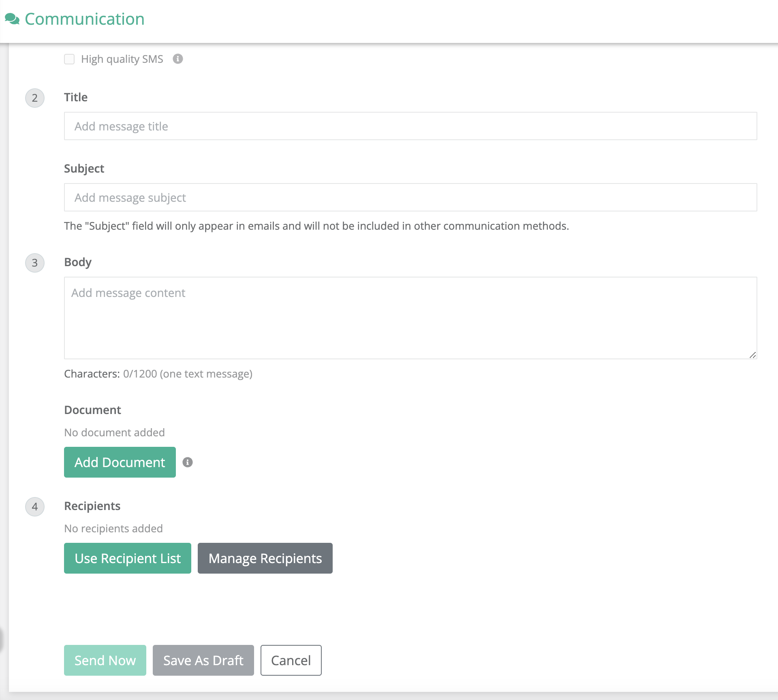
Task: Click Use Recipient List
Action: [x=127, y=558]
